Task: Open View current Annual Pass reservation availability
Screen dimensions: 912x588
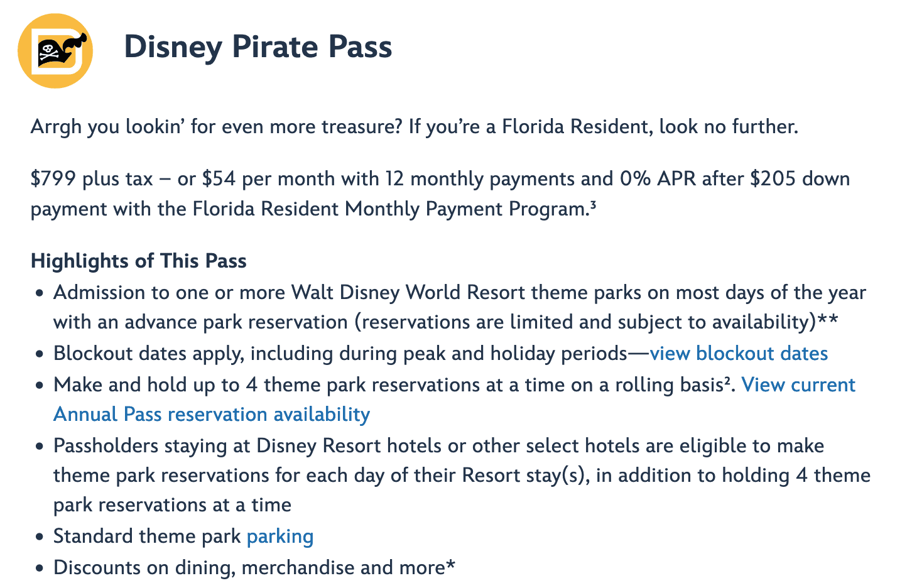Action: (454, 400)
